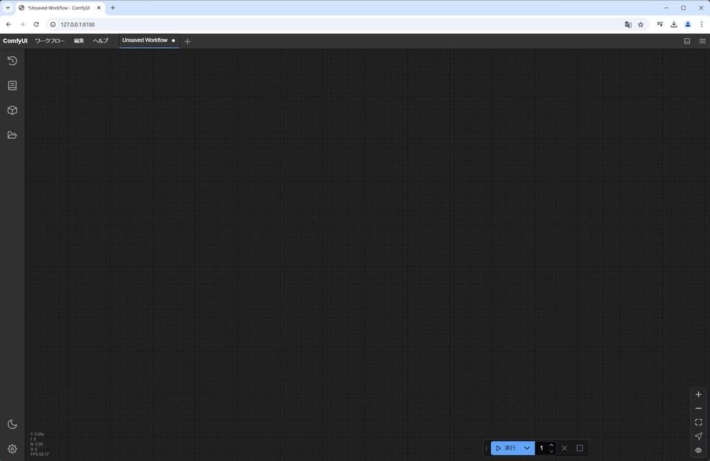Click the select mode arrow icon
Image resolution: width=710 pixels, height=461 pixels.
[x=698, y=436]
